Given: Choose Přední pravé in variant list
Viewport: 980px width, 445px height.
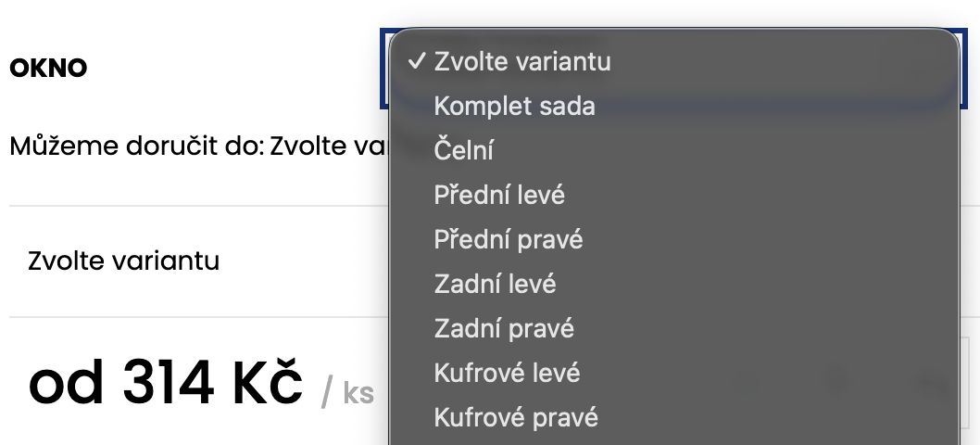Looking at the screenshot, I should point(509,239).
